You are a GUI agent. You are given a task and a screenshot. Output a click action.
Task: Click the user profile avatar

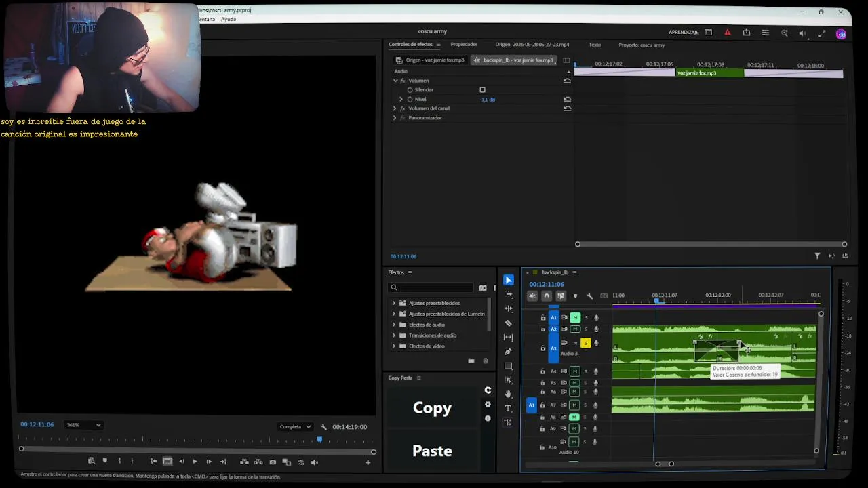click(x=841, y=34)
